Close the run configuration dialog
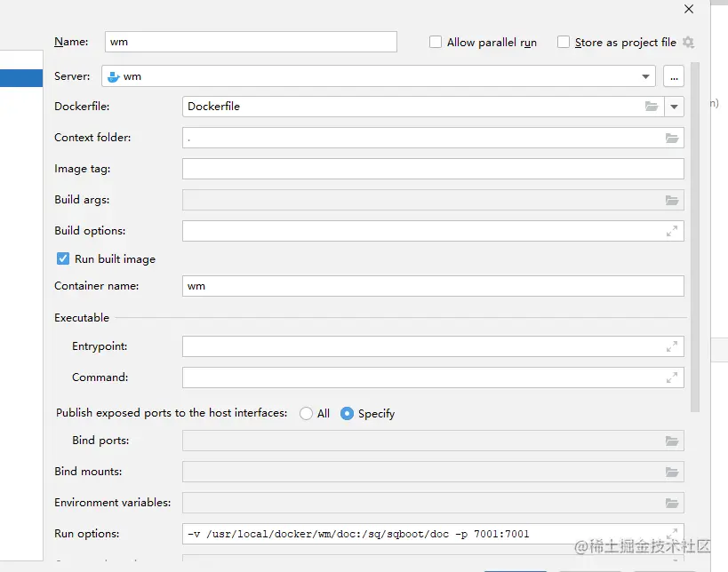This screenshot has height=572, width=728. [689, 9]
